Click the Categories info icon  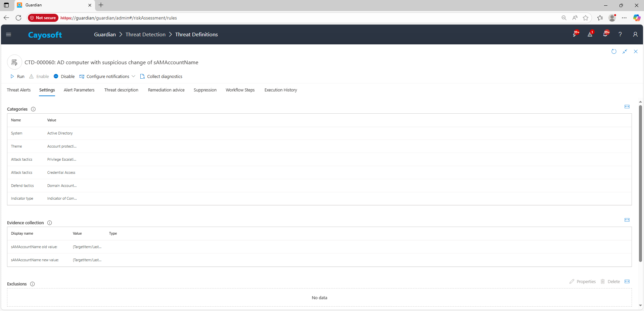(33, 109)
